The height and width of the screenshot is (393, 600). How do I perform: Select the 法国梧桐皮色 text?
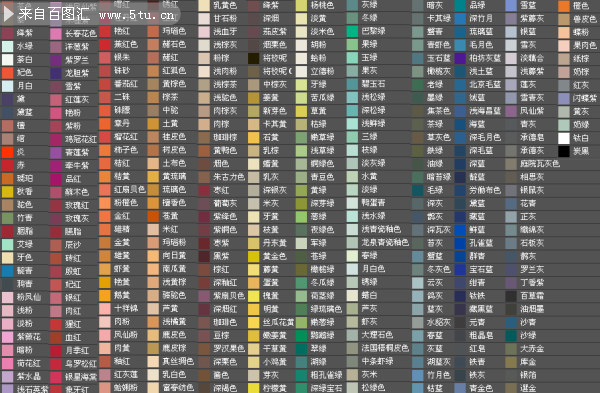(385, 348)
